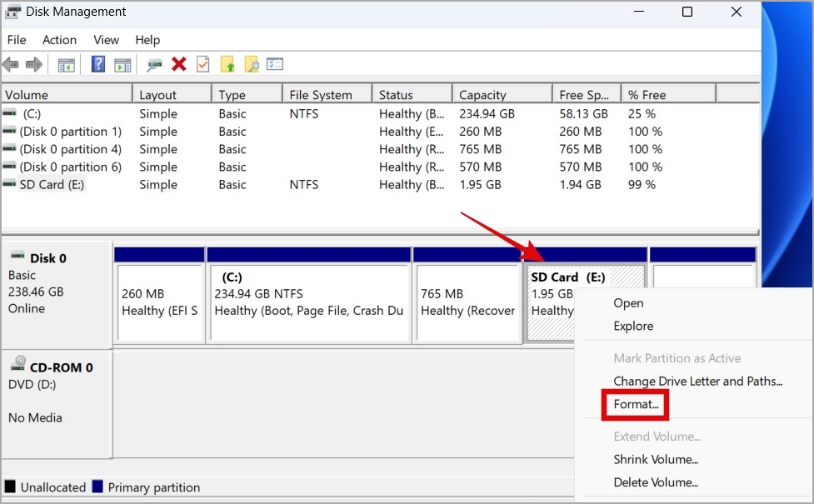Click the Properties checkmark toolbar icon

click(203, 64)
